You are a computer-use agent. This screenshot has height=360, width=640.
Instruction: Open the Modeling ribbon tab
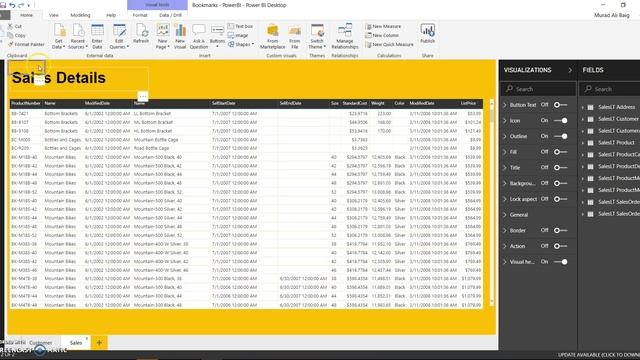tap(80, 15)
